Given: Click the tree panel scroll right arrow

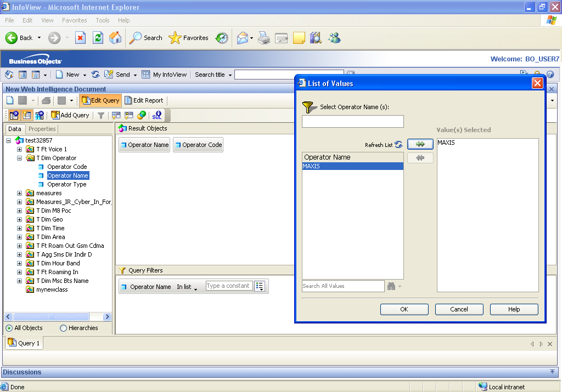Looking at the screenshot, I should [107, 316].
